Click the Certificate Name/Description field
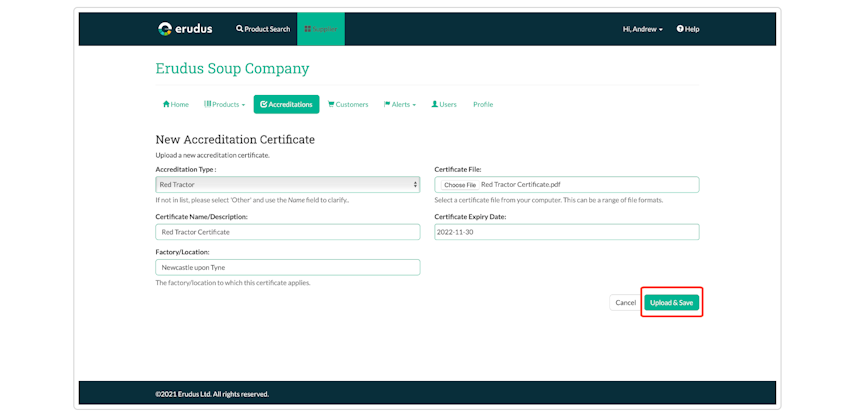 pos(288,232)
